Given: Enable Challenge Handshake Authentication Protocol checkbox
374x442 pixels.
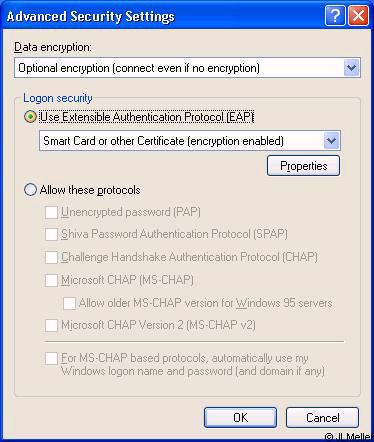Looking at the screenshot, I should click(51, 257).
